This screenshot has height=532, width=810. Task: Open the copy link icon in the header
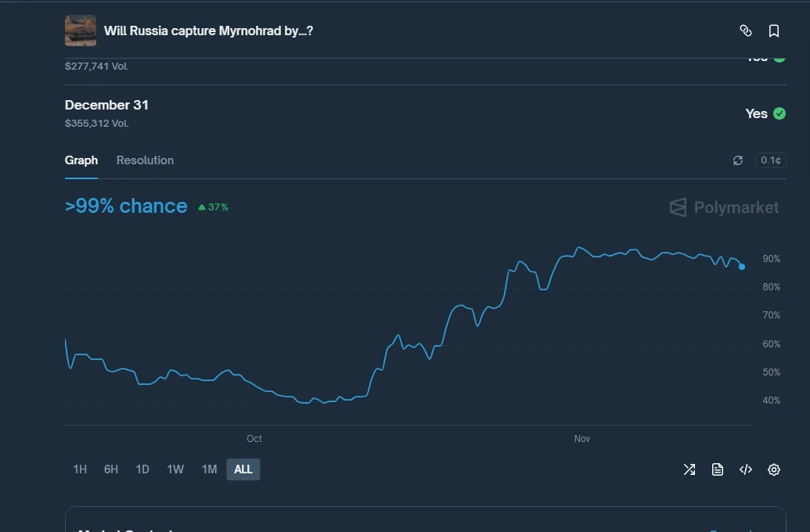click(x=745, y=31)
